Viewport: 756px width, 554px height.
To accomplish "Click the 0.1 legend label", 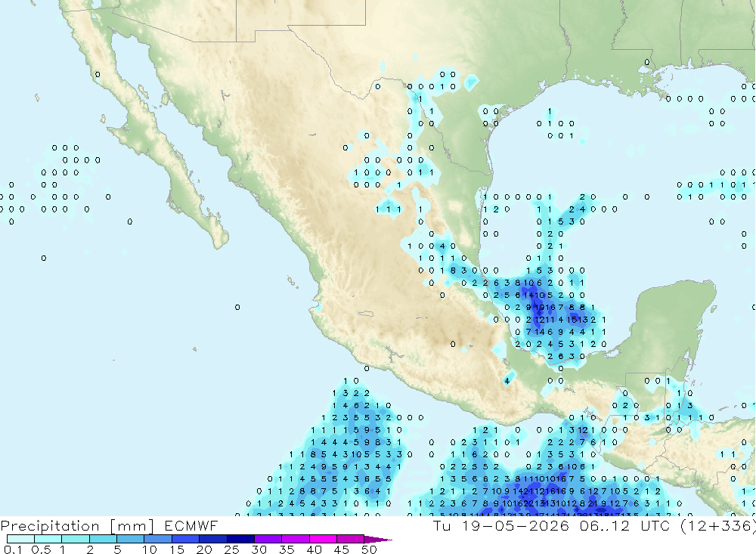I will (13, 549).
